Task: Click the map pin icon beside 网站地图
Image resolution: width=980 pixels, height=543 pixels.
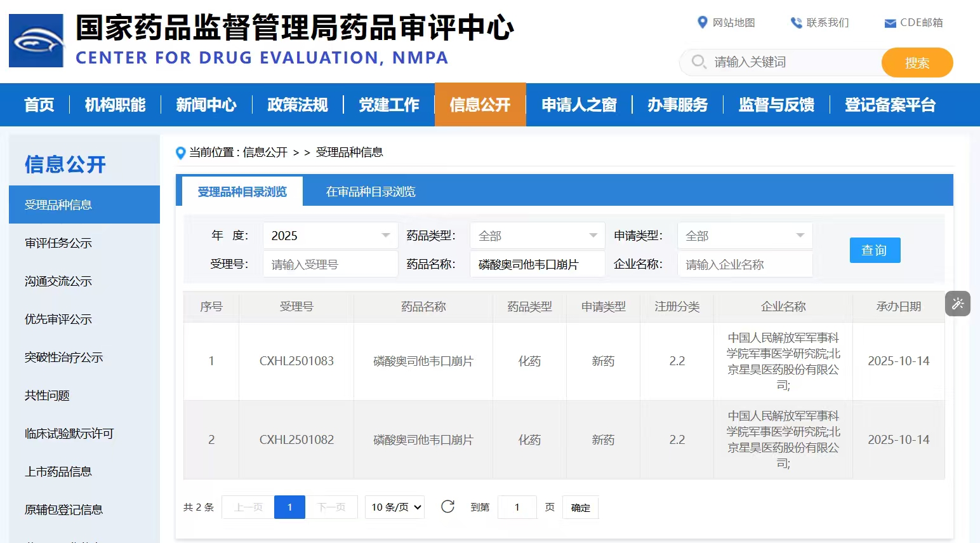Action: (x=702, y=22)
